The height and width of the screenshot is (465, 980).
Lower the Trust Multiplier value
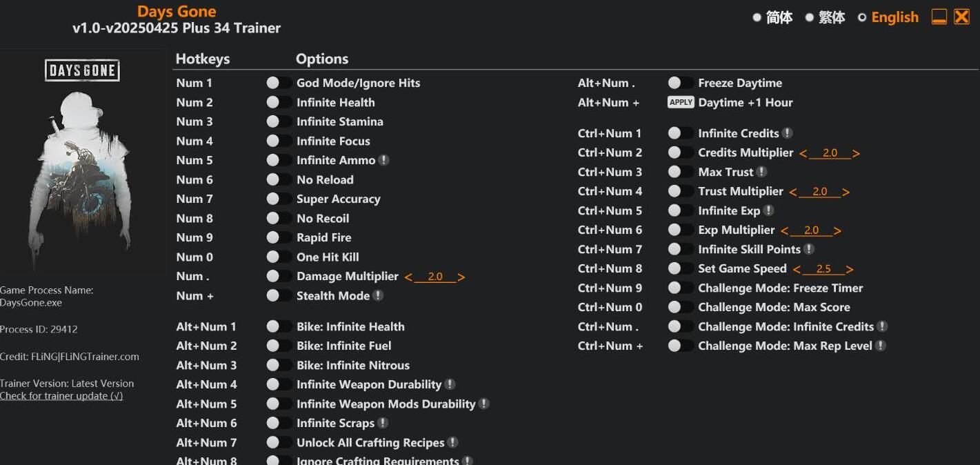(x=793, y=192)
